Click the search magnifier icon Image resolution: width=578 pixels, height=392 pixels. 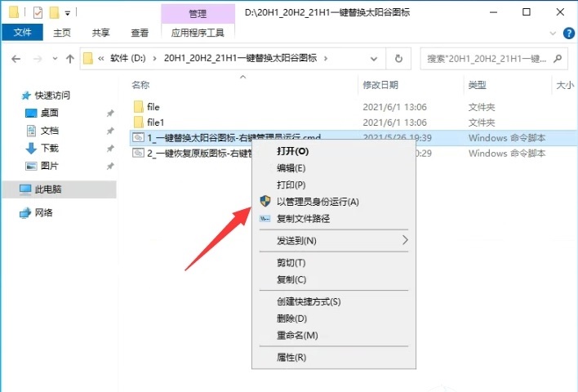tap(558, 59)
